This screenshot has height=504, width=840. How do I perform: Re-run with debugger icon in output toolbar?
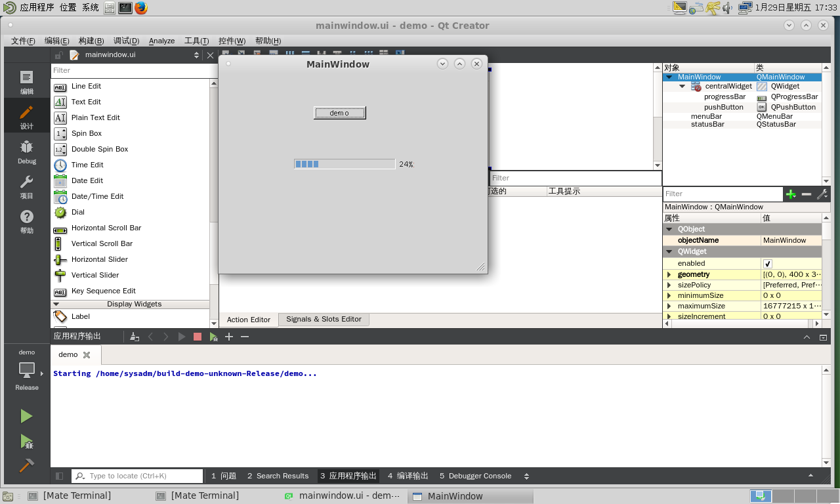(213, 337)
